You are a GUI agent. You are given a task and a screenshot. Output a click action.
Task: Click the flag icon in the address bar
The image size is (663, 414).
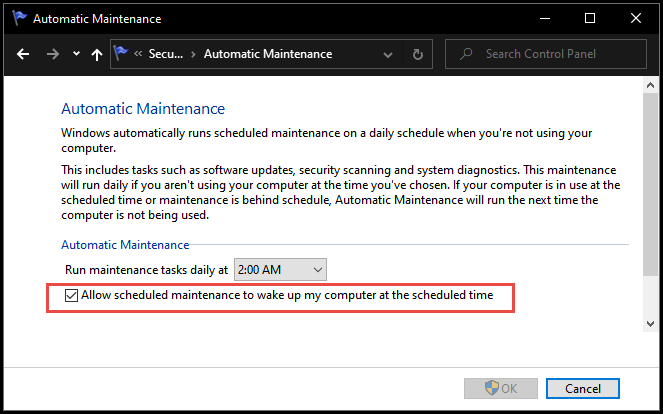[121, 53]
